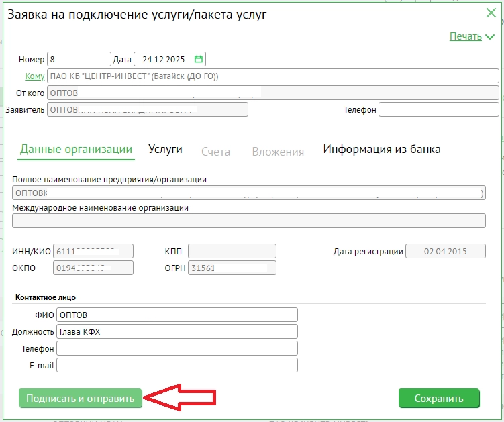This screenshot has width=504, height=422.
Task: Go to the Вложения tab
Action: tap(278, 152)
